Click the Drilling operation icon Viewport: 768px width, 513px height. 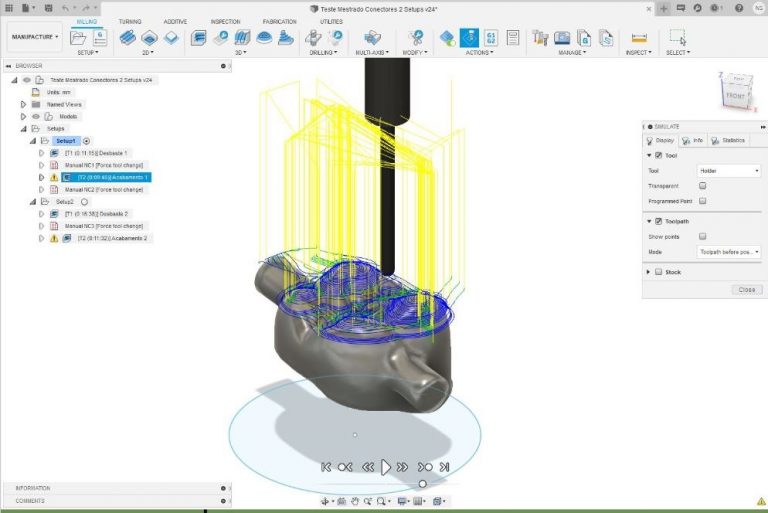click(x=313, y=38)
